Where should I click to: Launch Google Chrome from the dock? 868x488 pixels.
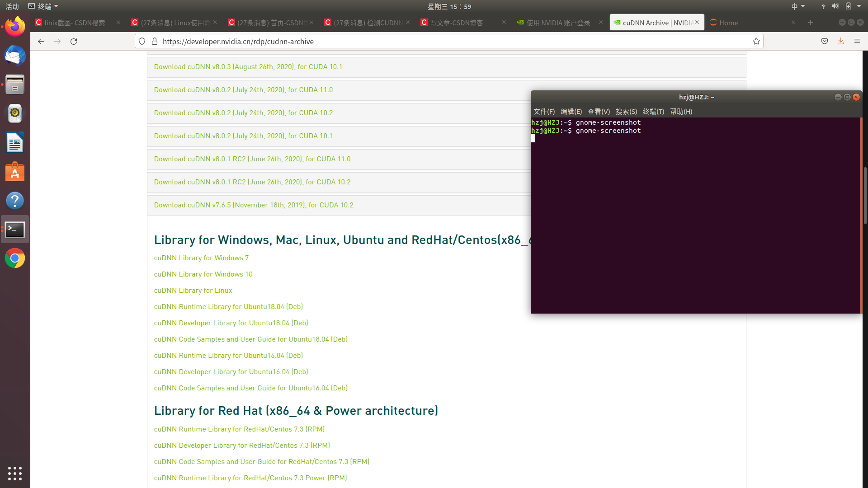[15, 258]
